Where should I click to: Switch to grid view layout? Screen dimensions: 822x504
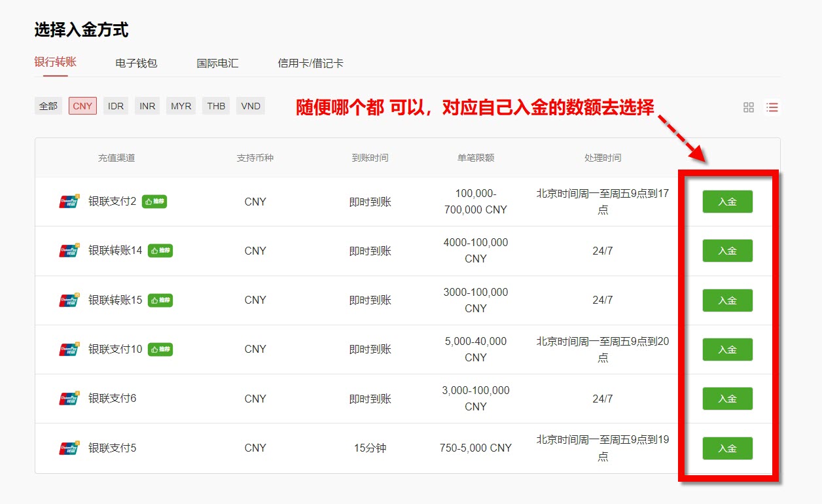pyautogui.click(x=748, y=107)
